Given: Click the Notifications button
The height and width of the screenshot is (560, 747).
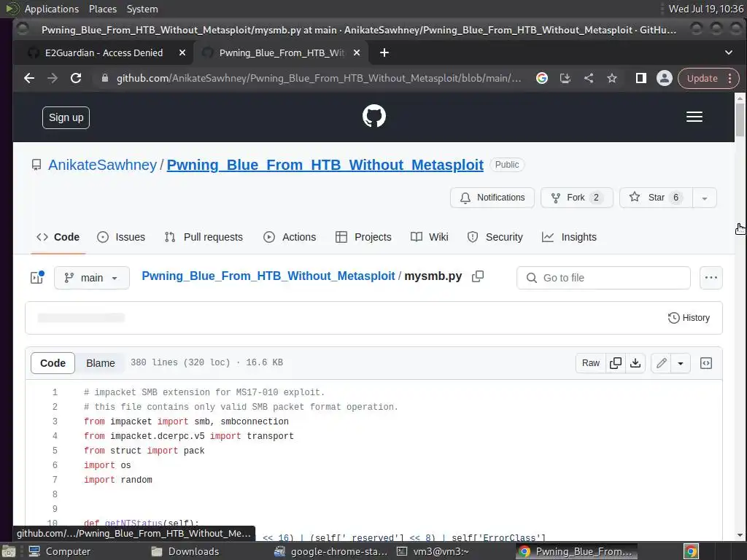Looking at the screenshot, I should [492, 198].
